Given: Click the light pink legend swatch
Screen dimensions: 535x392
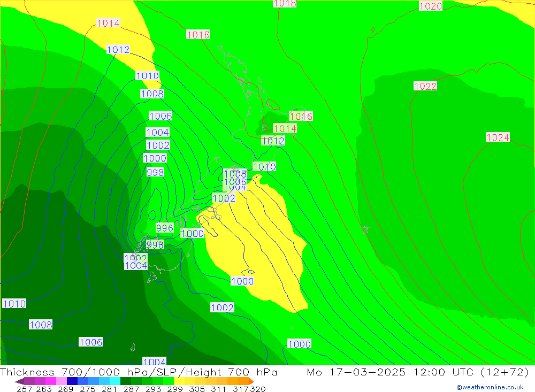Looking at the screenshot, I should click(x=62, y=381).
